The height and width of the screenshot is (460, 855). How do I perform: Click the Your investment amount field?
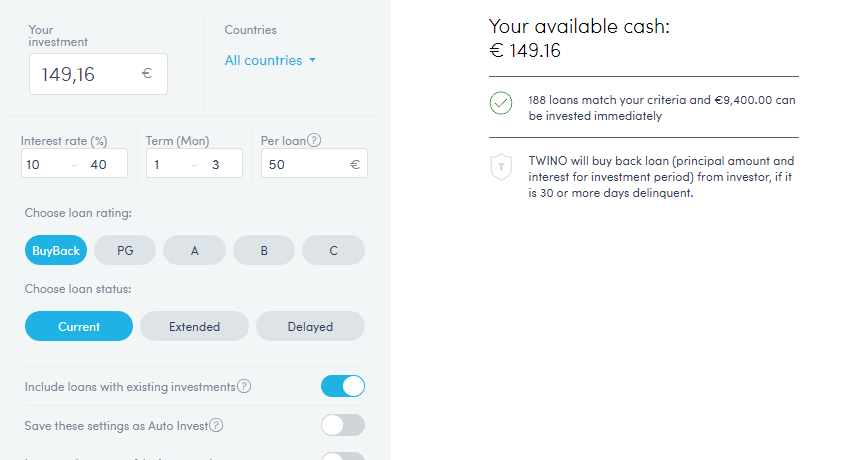tap(85, 74)
